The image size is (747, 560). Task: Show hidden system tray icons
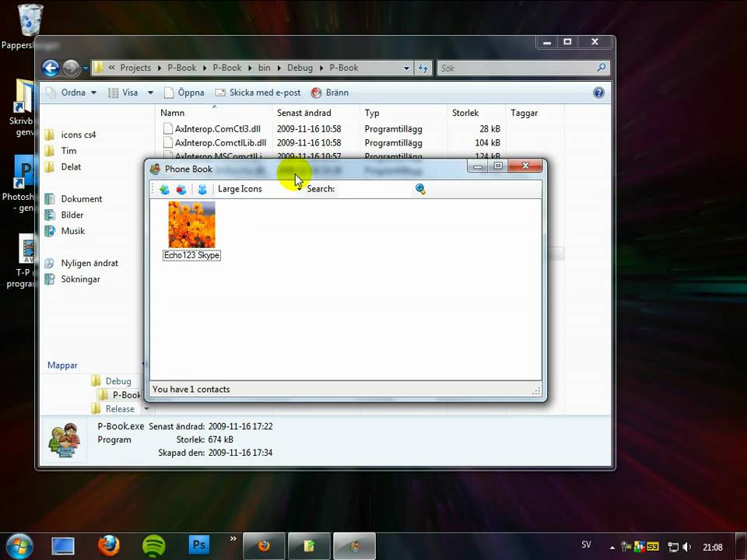(x=612, y=547)
